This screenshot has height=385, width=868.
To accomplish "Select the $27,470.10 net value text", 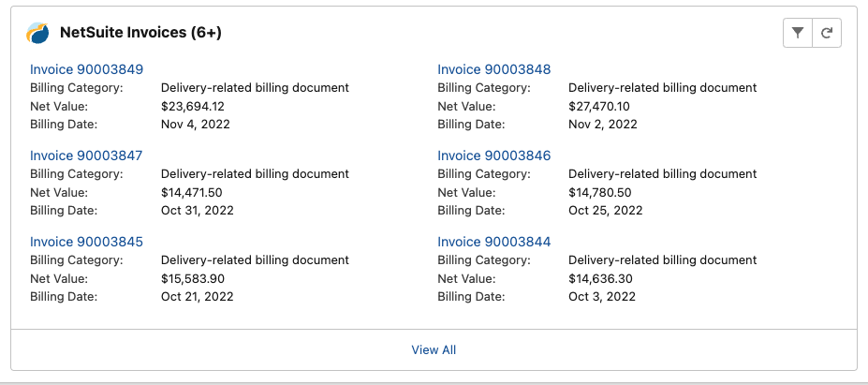I will (599, 107).
